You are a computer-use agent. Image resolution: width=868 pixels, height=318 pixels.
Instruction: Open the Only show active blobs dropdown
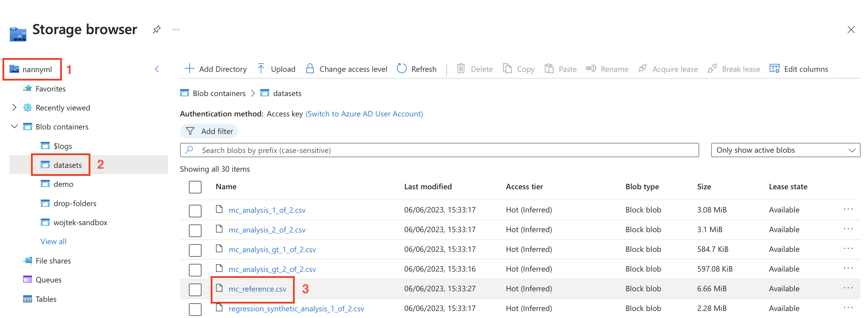pyautogui.click(x=785, y=150)
